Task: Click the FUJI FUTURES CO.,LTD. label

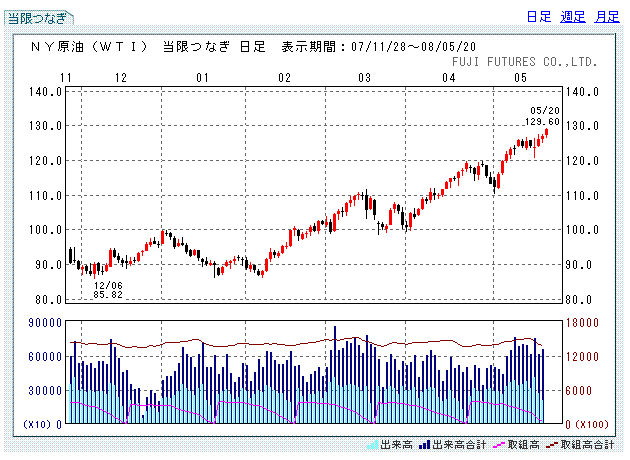Action: click(x=525, y=62)
